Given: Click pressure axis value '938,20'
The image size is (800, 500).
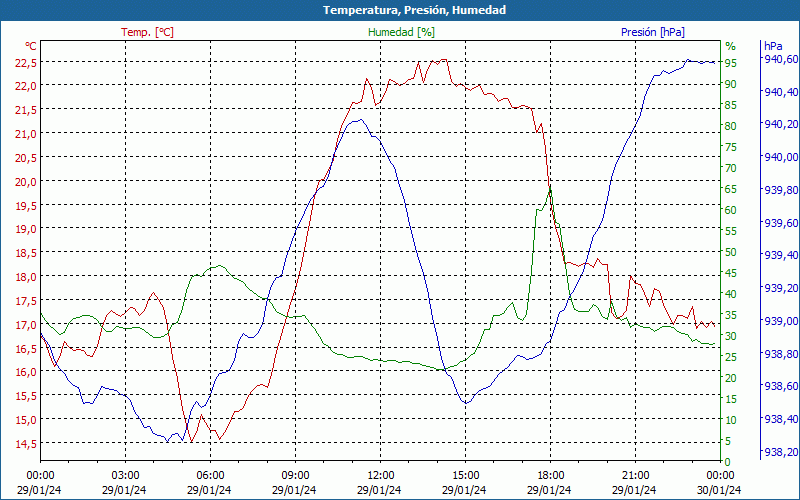Looking at the screenshot, I should tap(780, 452).
